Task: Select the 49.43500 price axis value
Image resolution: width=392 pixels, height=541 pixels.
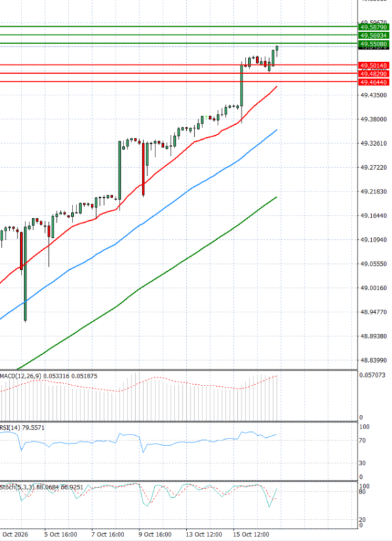Action: (x=373, y=95)
